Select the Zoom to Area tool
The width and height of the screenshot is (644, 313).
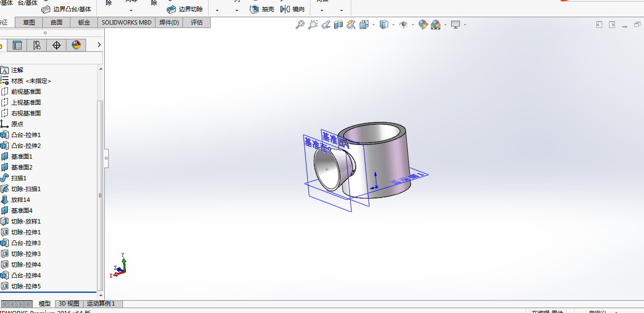tap(312, 25)
